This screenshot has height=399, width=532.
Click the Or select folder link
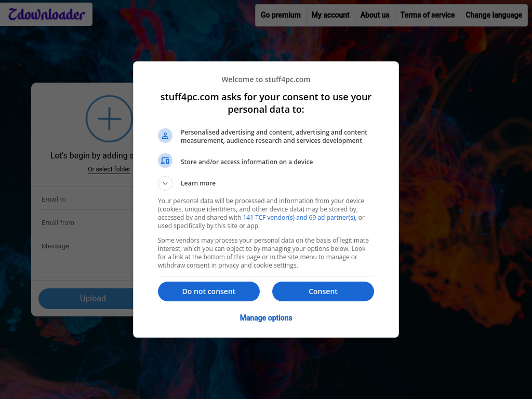(x=109, y=169)
